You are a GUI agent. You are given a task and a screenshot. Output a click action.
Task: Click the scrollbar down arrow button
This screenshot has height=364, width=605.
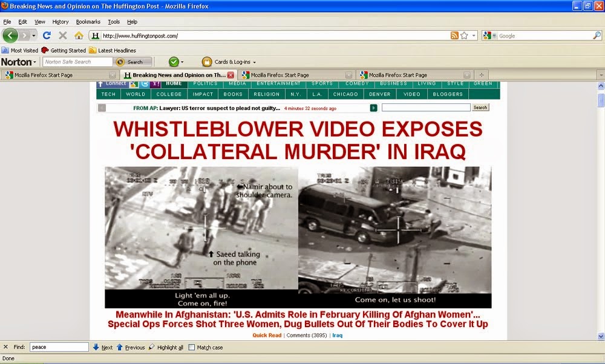600,336
